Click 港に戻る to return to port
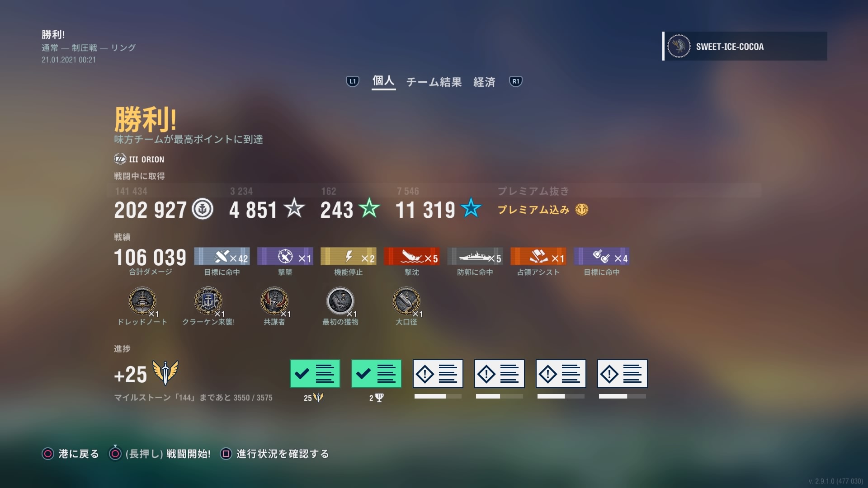This screenshot has width=868, height=488. coord(71,454)
